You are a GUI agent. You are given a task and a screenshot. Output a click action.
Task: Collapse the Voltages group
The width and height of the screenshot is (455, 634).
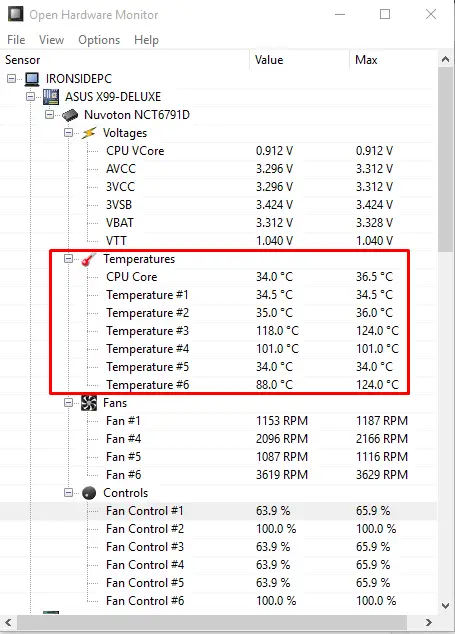point(69,133)
